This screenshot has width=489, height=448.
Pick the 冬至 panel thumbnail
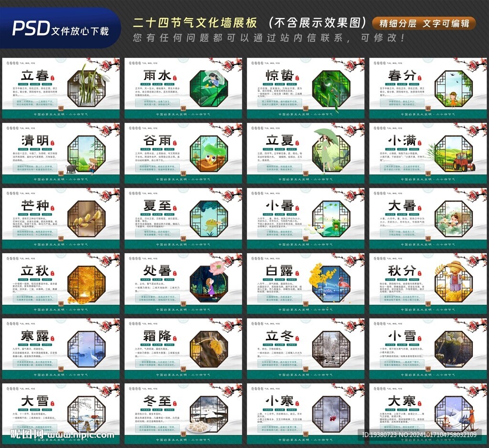pos(183,414)
